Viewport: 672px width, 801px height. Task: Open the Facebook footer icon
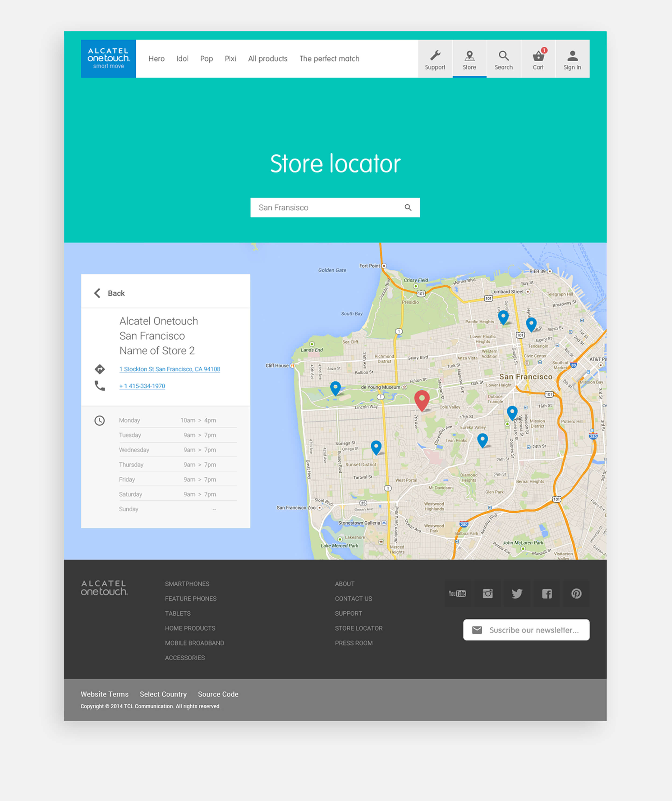tap(547, 594)
